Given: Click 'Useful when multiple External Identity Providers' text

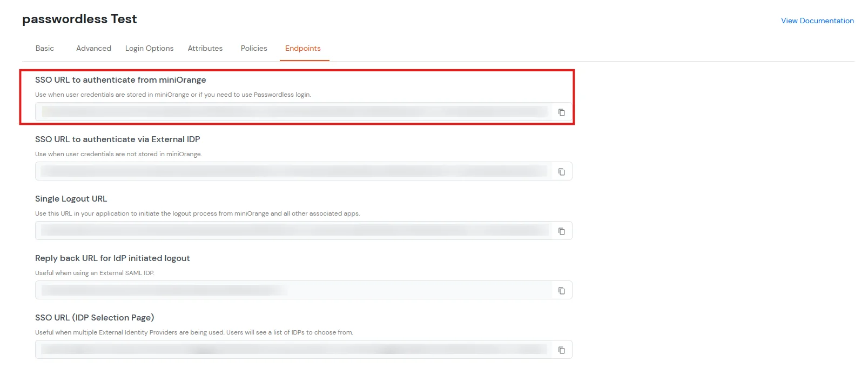Looking at the screenshot, I should [194, 332].
